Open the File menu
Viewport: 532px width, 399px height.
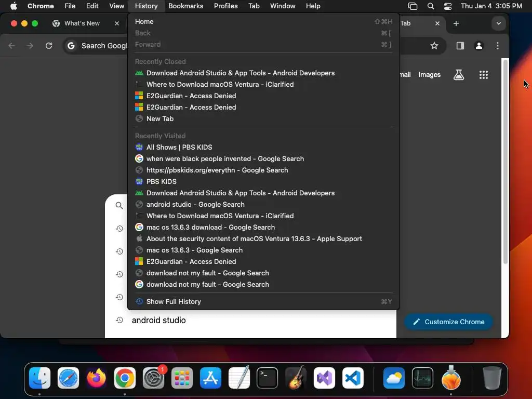pyautogui.click(x=70, y=6)
